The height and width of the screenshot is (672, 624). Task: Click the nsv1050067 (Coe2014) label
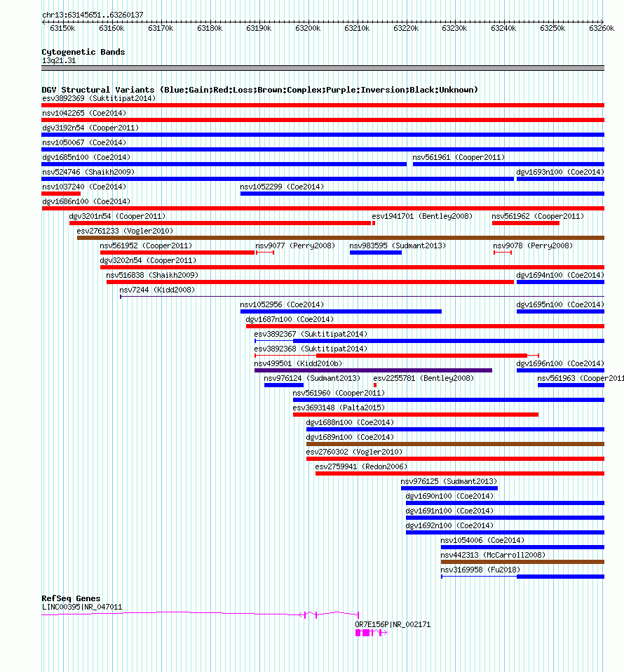84,142
